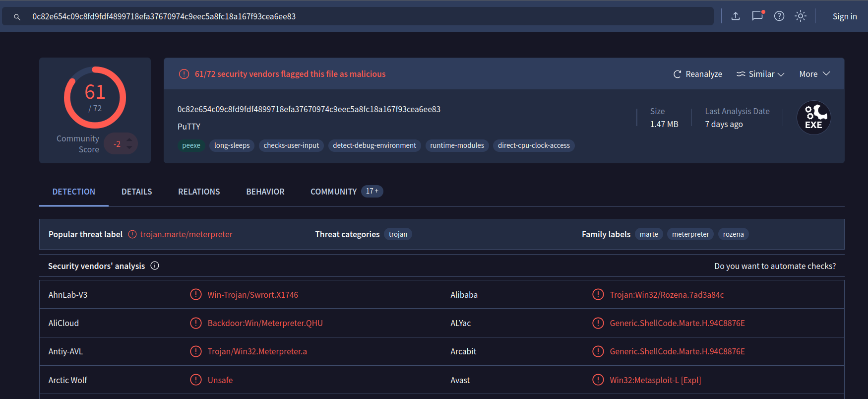Select the trojan threat category chip

click(x=398, y=234)
